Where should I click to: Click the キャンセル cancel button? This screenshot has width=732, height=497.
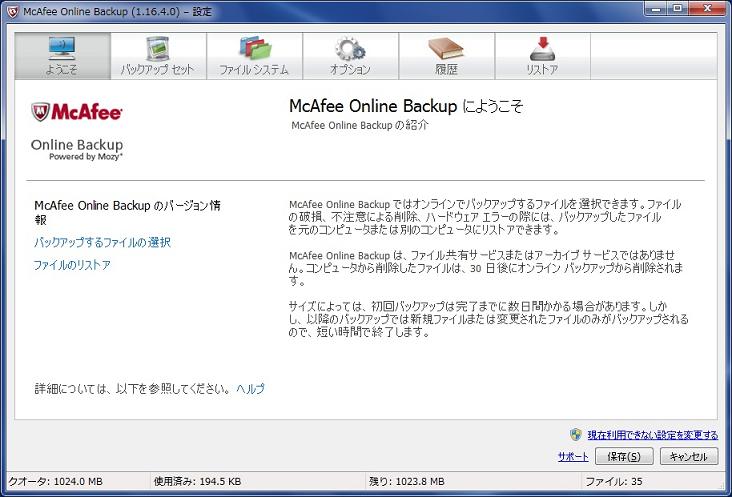click(x=689, y=456)
